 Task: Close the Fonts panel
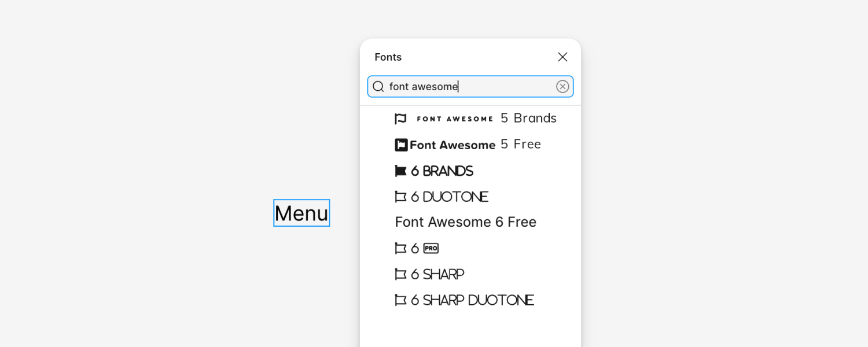tap(562, 57)
